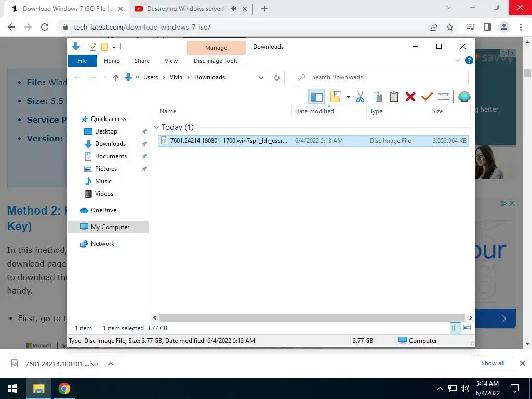Open Videos in navigation pane
The image size is (532, 399).
click(x=104, y=194)
